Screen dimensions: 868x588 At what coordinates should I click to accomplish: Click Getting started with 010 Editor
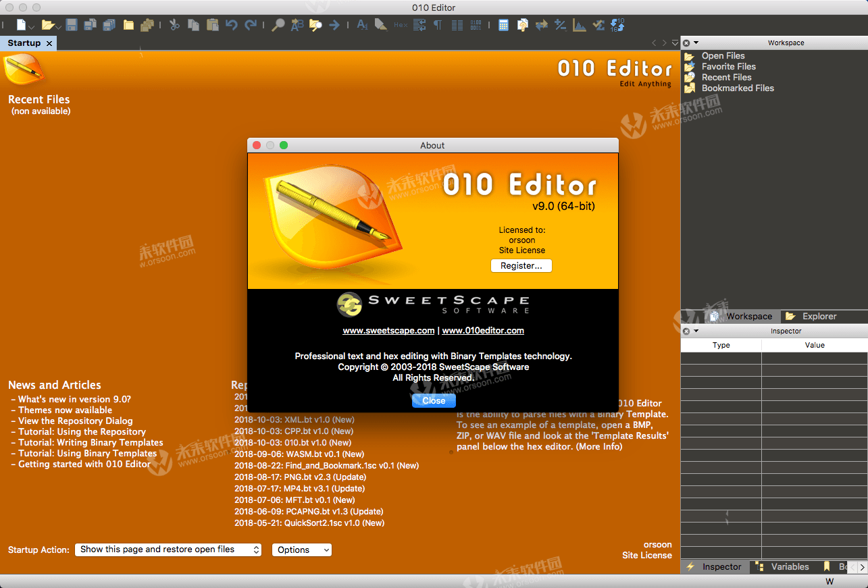[x=84, y=464]
